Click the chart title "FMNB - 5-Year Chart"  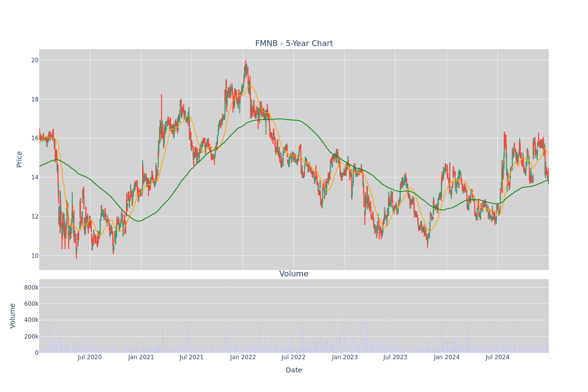(x=294, y=44)
